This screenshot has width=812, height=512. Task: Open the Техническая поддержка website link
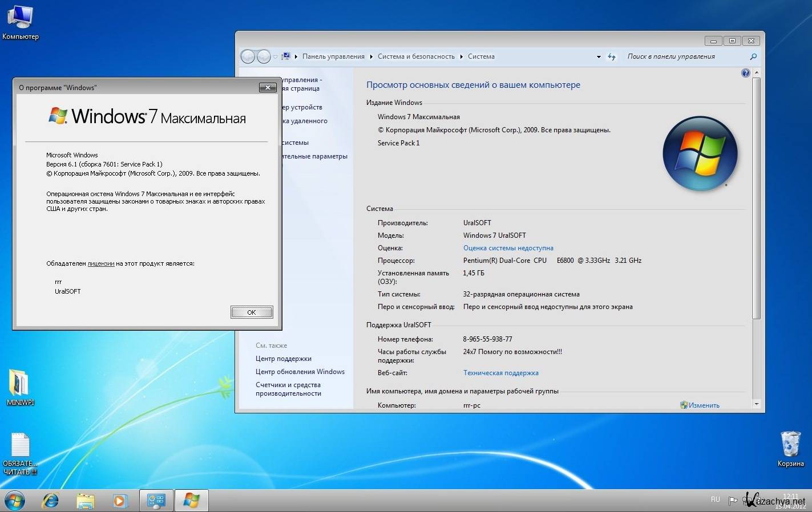(500, 373)
